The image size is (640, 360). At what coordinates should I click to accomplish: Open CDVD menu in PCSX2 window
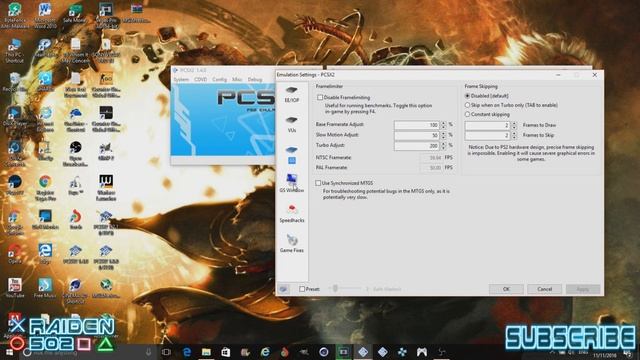(200, 80)
